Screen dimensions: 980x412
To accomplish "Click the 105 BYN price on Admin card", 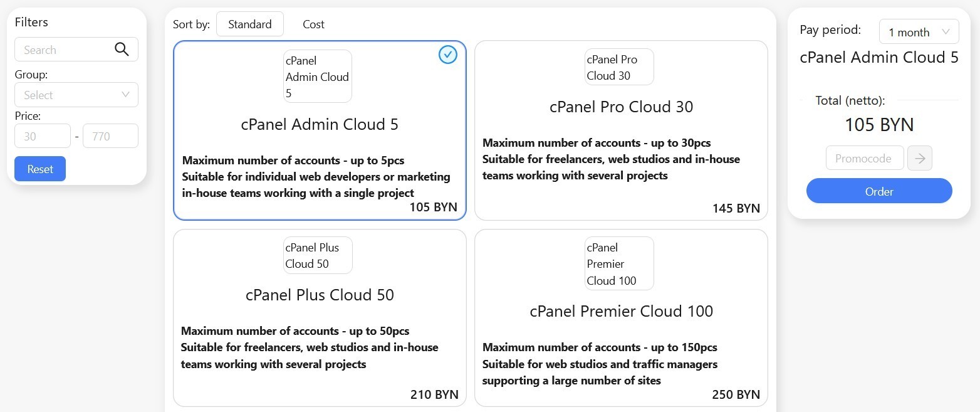I will point(433,207).
